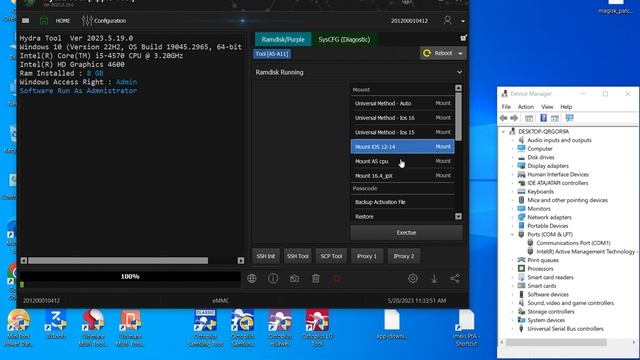Click the SCP Tool button
640x360 pixels.
[x=331, y=256]
